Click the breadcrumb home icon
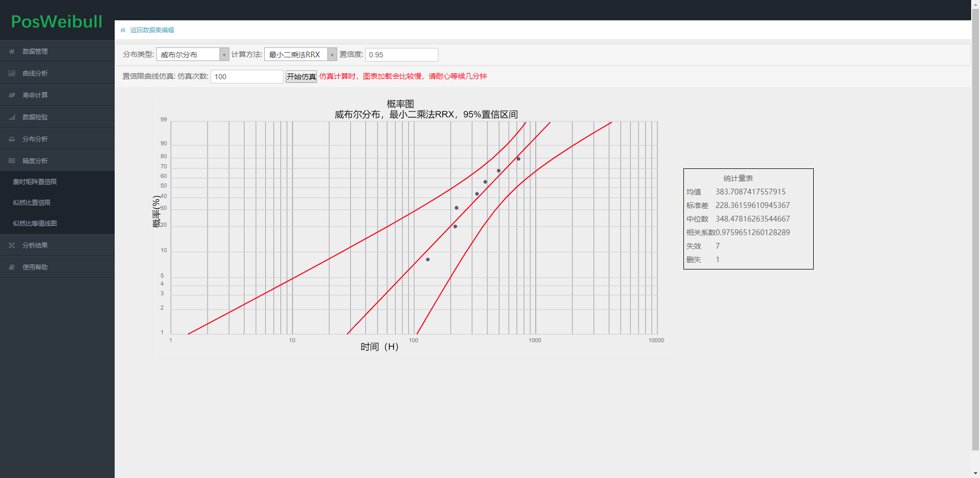 point(122,30)
